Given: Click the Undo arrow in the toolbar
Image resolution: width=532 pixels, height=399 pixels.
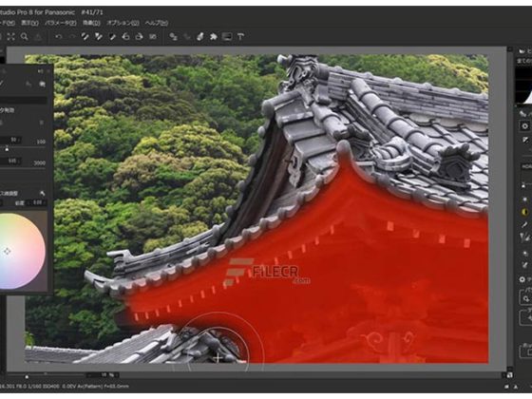Looking at the screenshot, I should 58,37.
